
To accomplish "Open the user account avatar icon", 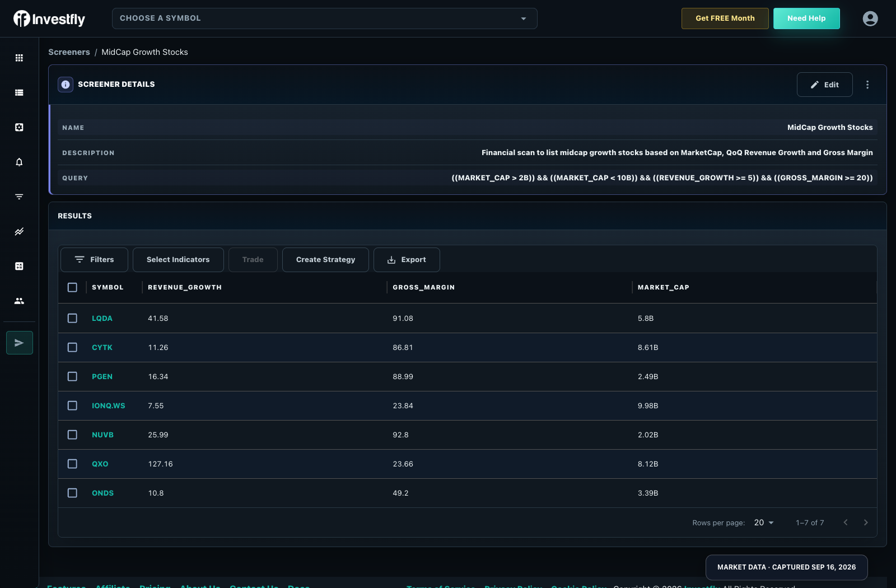I will click(870, 18).
